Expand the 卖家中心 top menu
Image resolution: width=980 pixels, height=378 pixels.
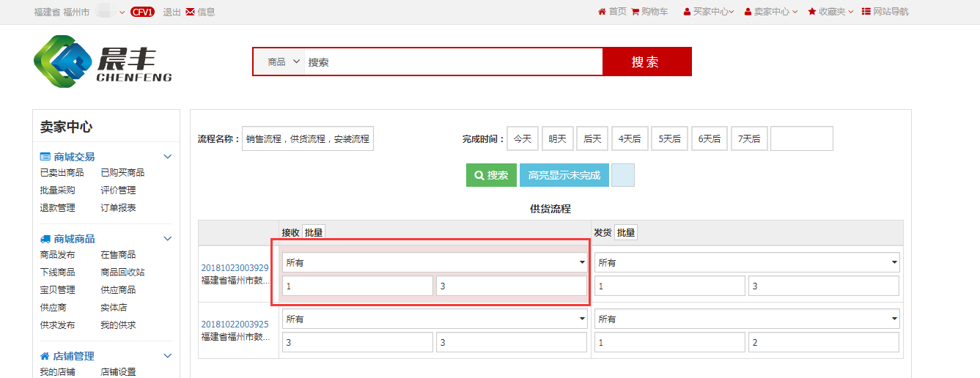(x=771, y=12)
